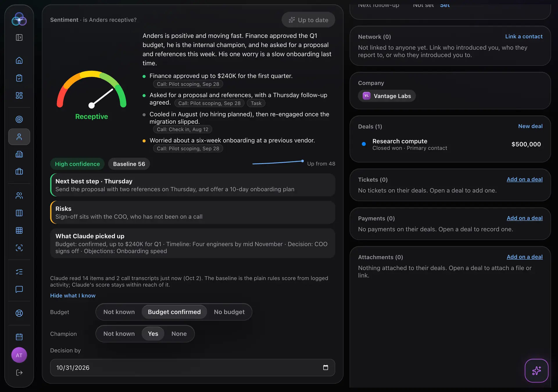
Task: Click the Up to date refresh button
Action: 308,20
